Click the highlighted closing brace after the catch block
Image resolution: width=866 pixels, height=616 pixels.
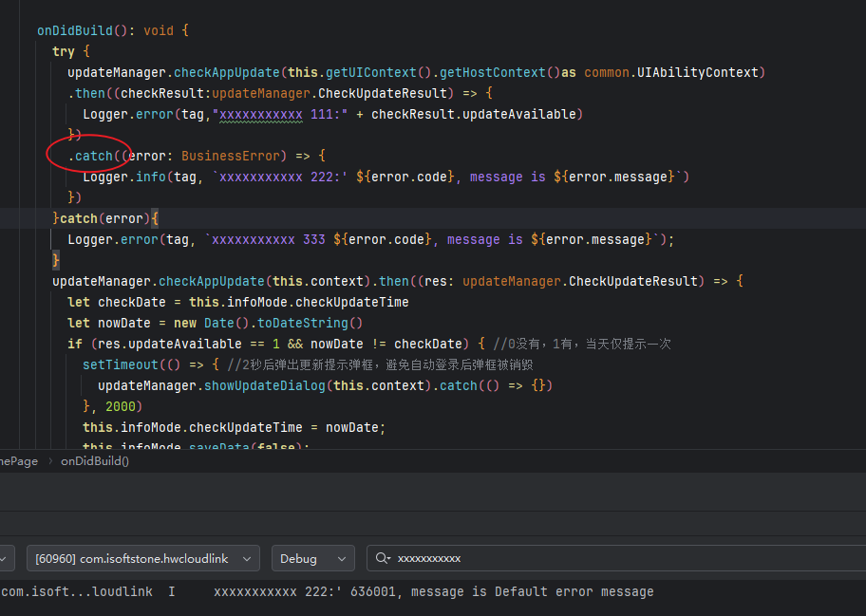pyautogui.click(x=56, y=260)
